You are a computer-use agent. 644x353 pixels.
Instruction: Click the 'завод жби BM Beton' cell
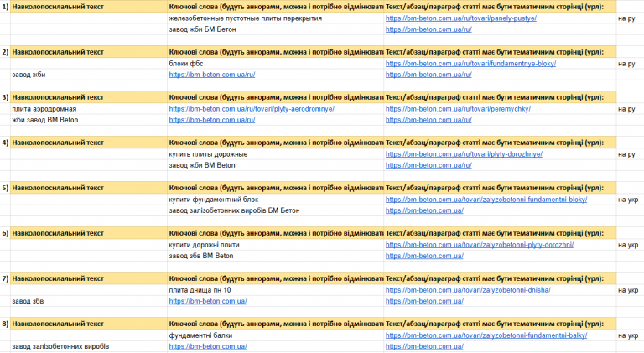(x=275, y=165)
